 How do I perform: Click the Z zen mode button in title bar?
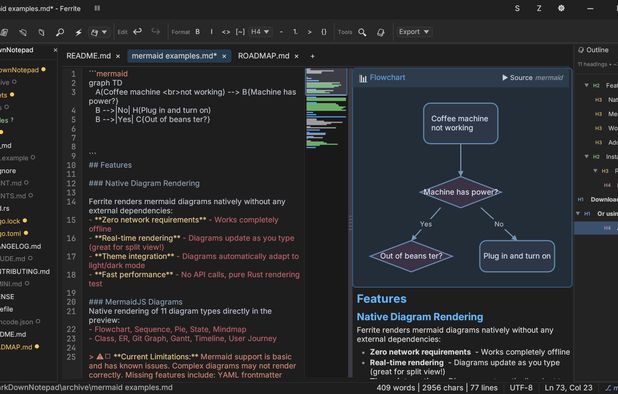pos(539,8)
